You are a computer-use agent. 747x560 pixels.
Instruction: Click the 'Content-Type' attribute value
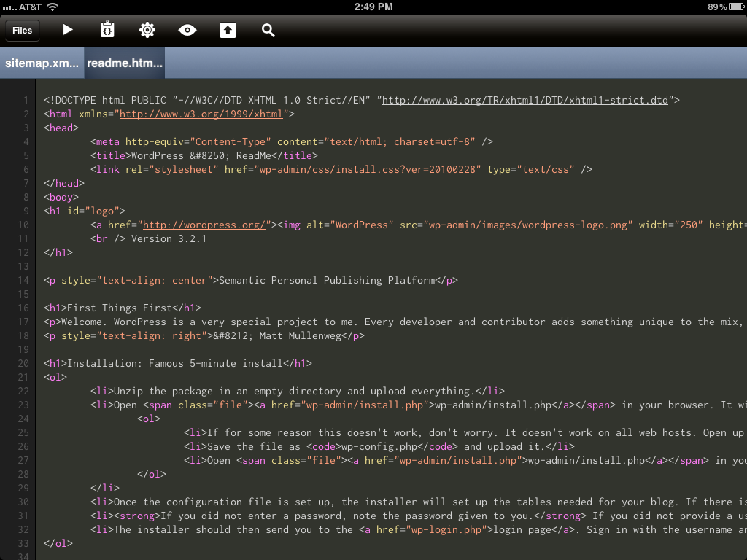(230, 141)
